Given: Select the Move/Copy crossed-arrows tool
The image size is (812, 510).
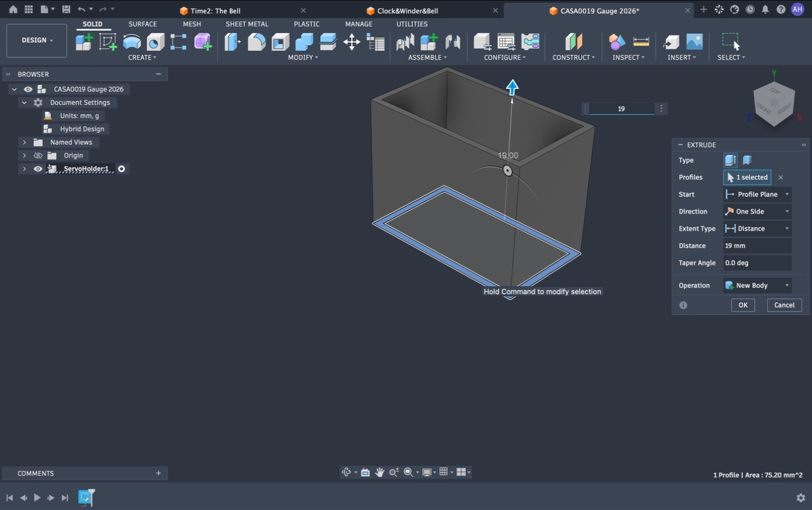Looking at the screenshot, I should point(352,42).
